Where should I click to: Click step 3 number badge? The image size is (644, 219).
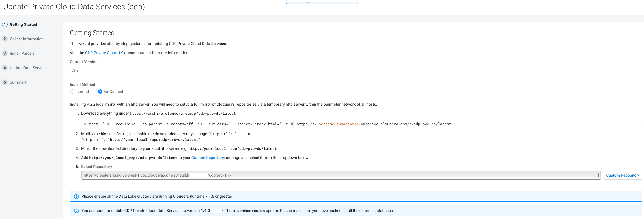tap(5, 53)
